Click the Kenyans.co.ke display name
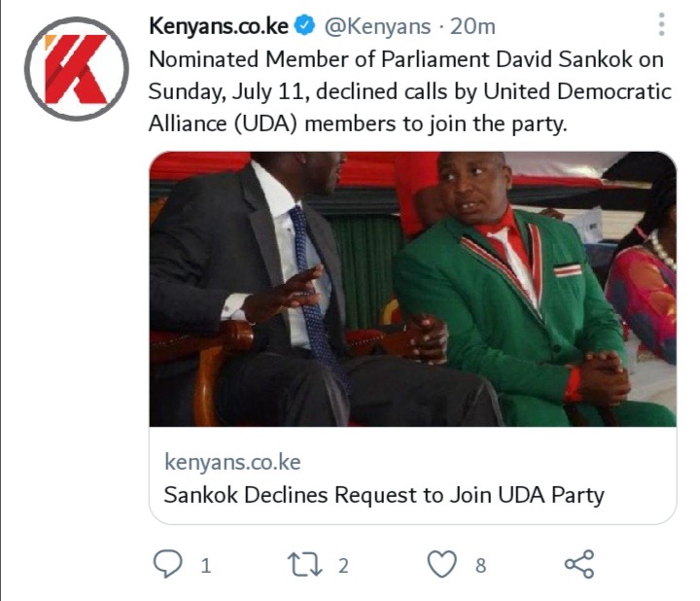This screenshot has width=700, height=601. pyautogui.click(x=219, y=26)
